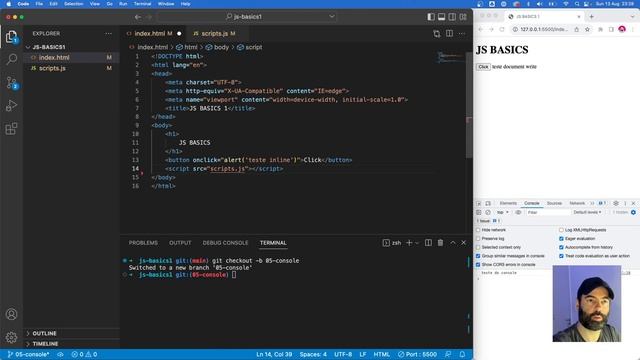Click Port : 5500 Live Server status
Viewport: 640px width, 360px height.
(x=418, y=354)
